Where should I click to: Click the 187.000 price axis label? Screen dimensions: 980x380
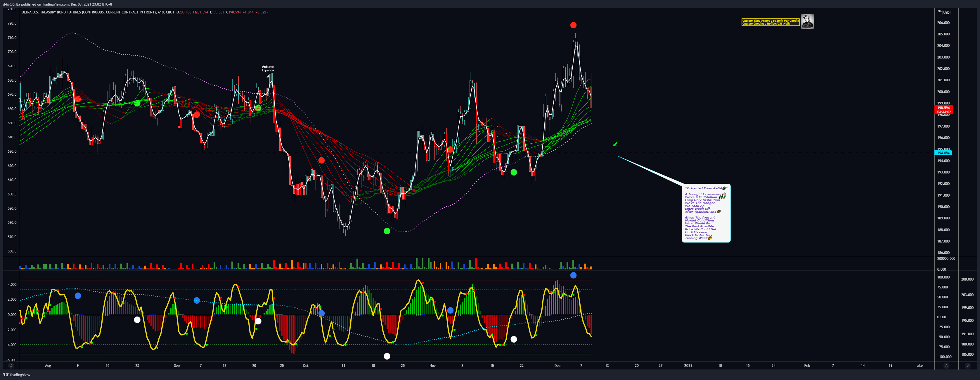[943, 241]
